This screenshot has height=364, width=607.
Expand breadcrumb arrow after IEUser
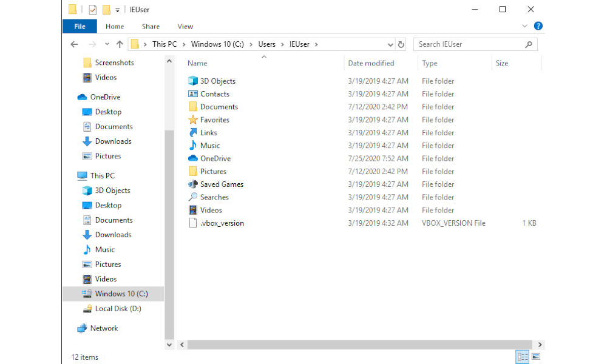pyautogui.click(x=316, y=44)
